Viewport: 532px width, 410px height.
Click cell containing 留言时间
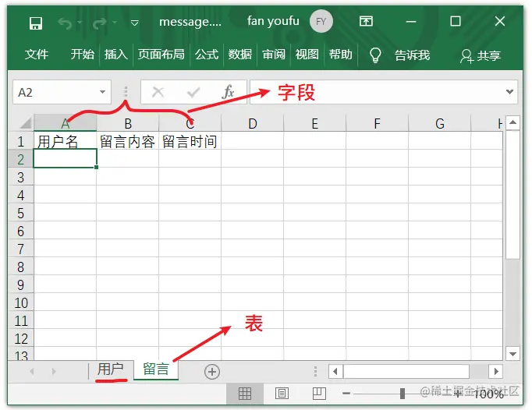tap(190, 141)
